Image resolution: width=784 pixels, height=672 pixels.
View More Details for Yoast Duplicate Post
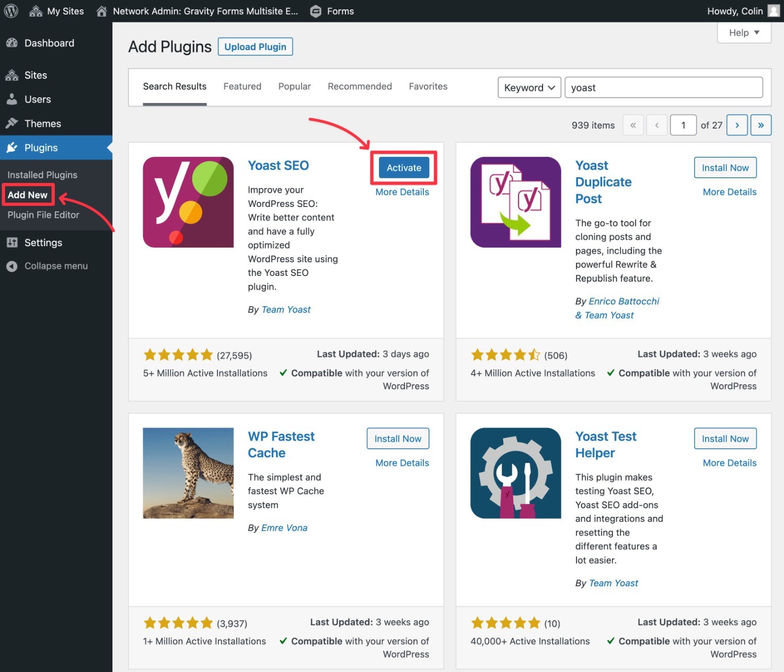click(730, 192)
